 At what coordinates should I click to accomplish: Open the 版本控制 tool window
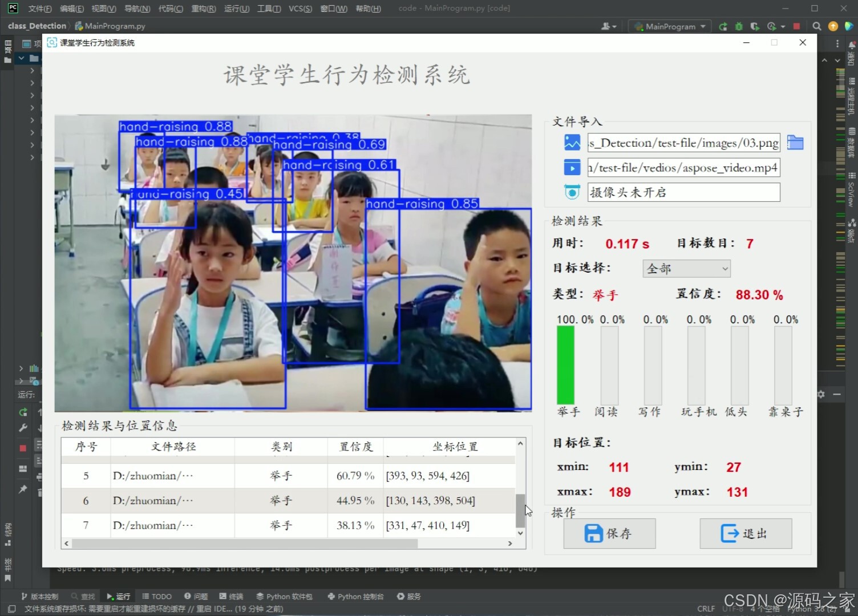(41, 596)
